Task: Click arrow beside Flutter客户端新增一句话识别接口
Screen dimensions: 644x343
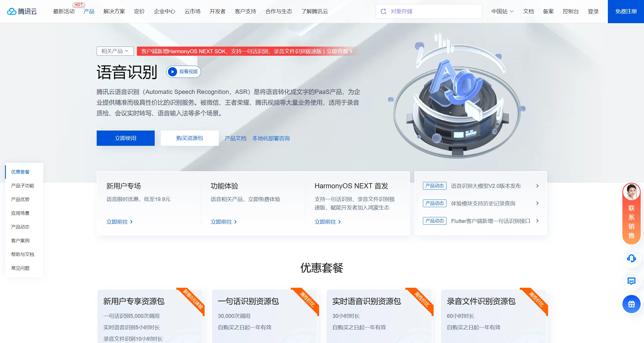Action: click(x=537, y=221)
